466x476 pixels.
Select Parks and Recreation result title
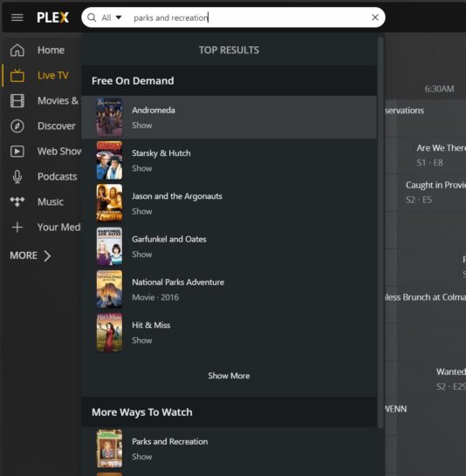click(170, 441)
